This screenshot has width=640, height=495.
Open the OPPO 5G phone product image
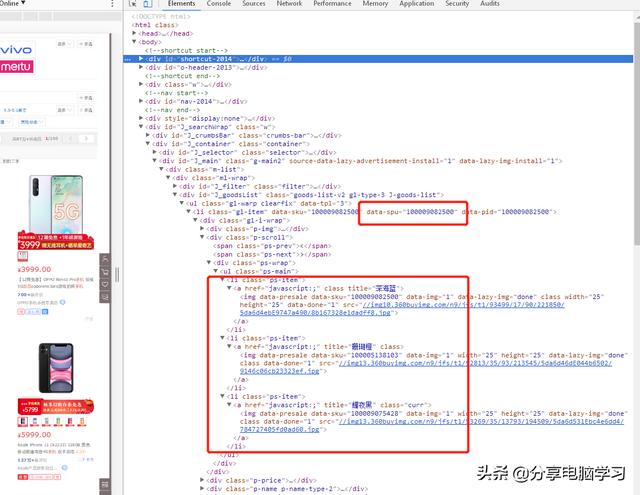[56, 206]
